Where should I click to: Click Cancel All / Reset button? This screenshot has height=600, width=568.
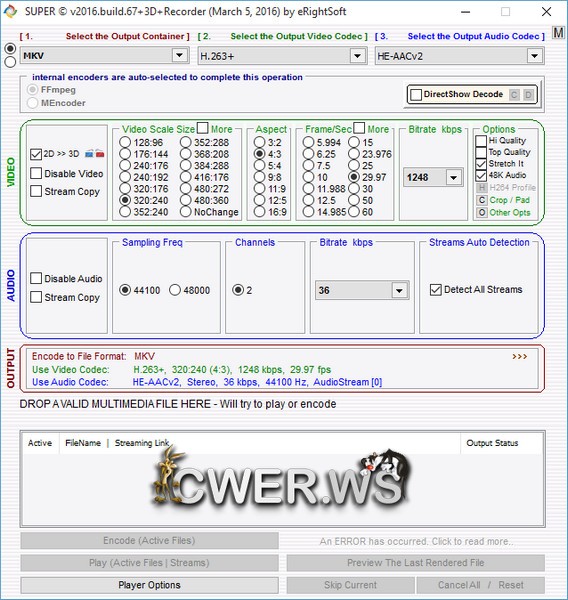coord(481,585)
